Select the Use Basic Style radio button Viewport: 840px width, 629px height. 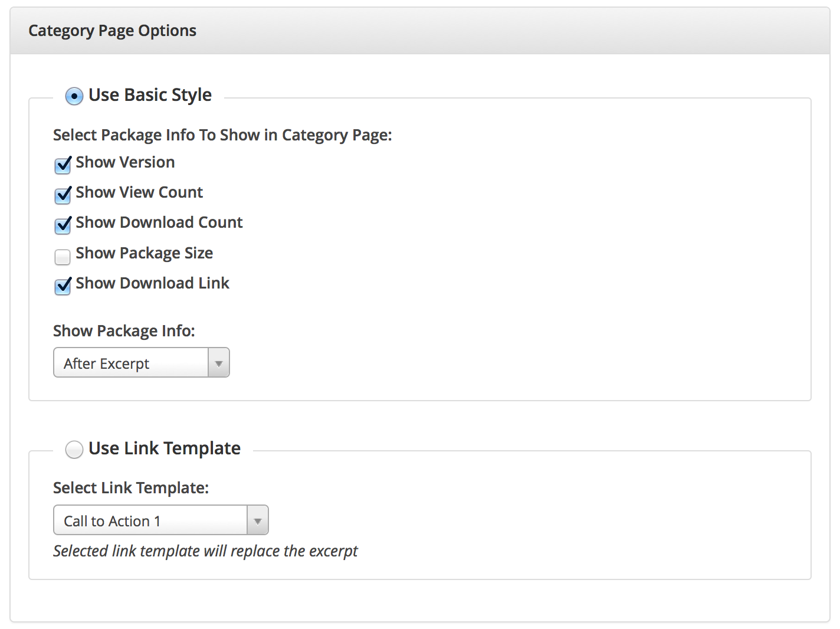(74, 96)
